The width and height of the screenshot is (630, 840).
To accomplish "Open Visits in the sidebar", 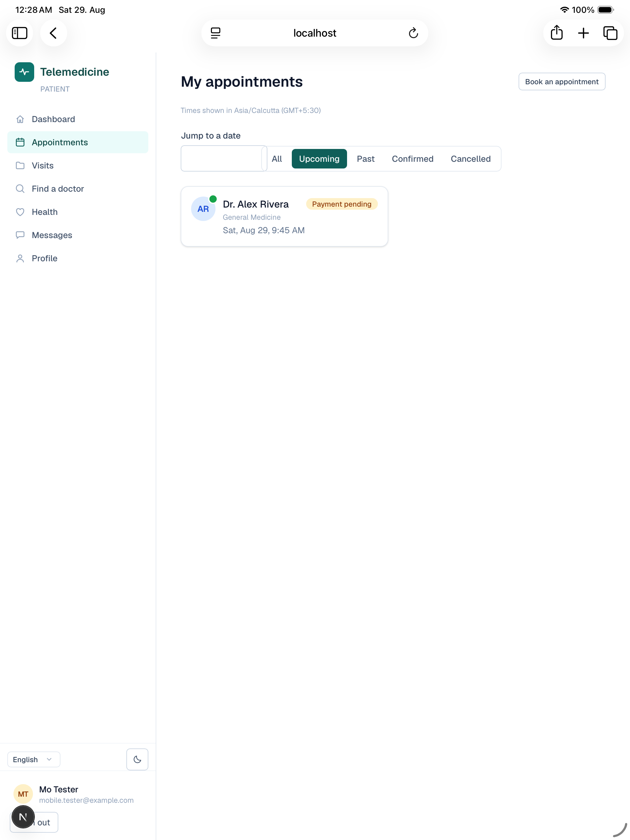I will point(78,165).
